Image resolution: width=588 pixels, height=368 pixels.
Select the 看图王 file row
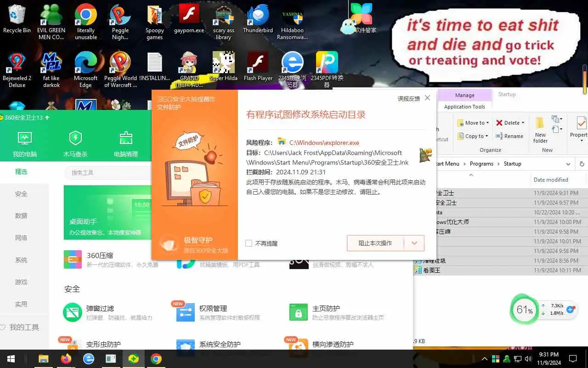coord(501,270)
